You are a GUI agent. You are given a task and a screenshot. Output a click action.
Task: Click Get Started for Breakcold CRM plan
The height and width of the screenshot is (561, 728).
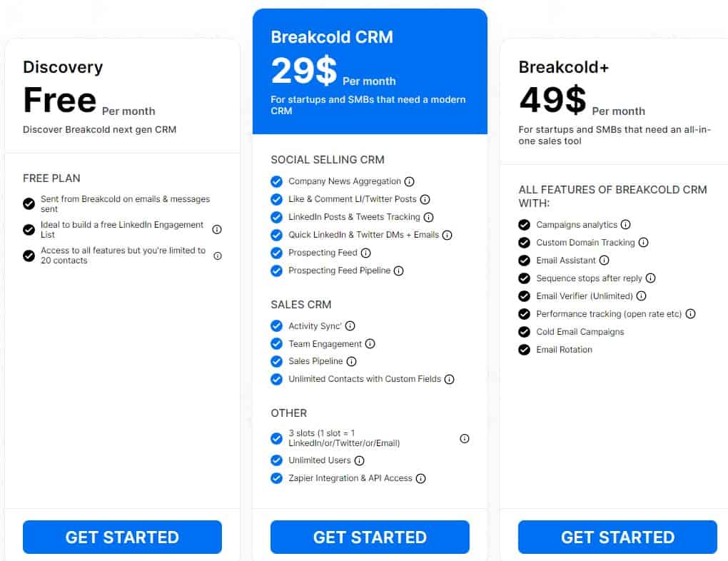point(370,537)
